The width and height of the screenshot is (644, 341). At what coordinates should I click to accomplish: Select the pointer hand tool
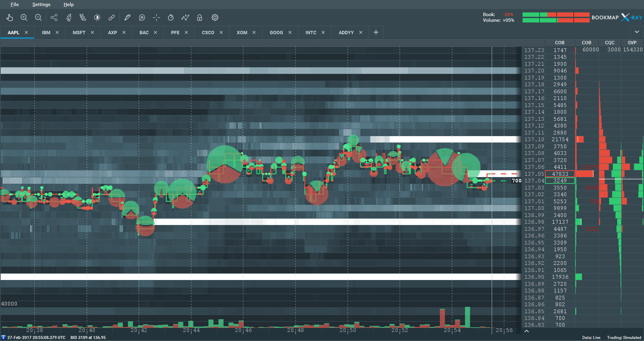10,17
